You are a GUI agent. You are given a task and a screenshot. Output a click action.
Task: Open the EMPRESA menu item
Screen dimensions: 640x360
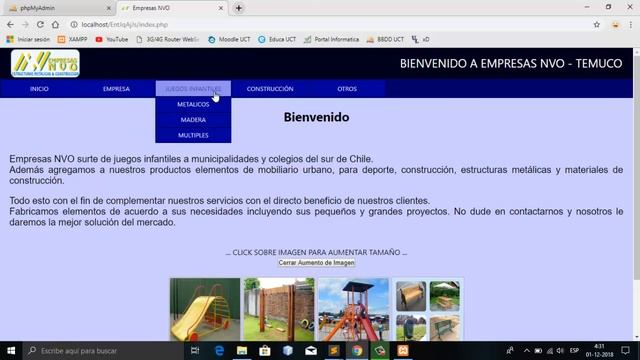(x=116, y=89)
